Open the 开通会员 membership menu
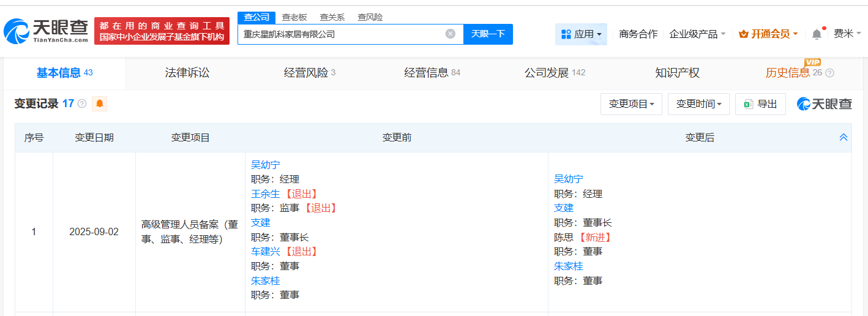This screenshot has height=316, width=868. [x=768, y=34]
